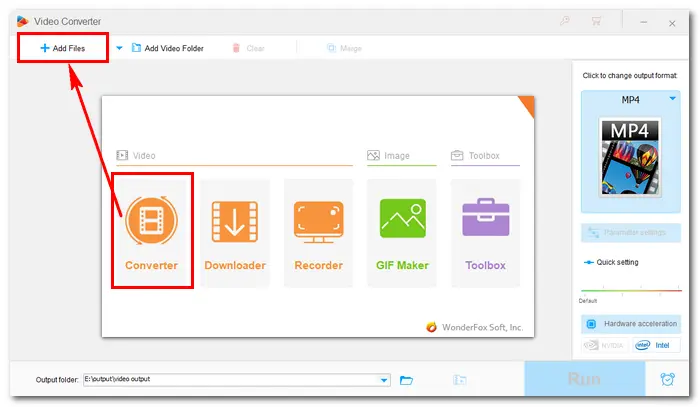Click the Clear trash button
The width and height of the screenshot is (700, 407).
(249, 48)
